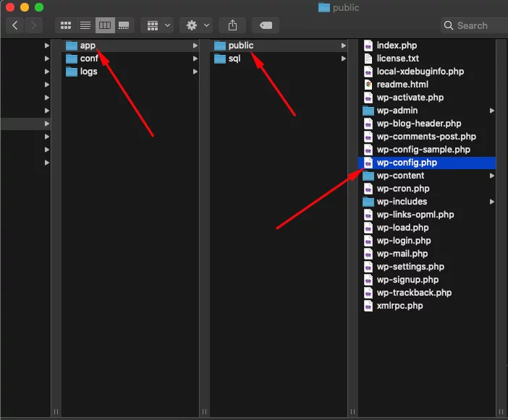Viewport: 508px width, 420px height.
Task: Expand the public folder arrow
Action: tap(344, 46)
